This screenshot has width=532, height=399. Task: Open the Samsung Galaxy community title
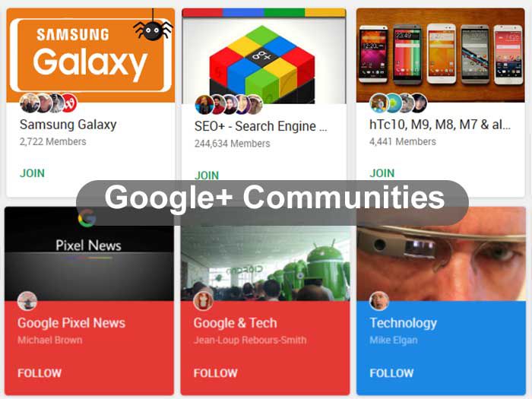click(68, 125)
